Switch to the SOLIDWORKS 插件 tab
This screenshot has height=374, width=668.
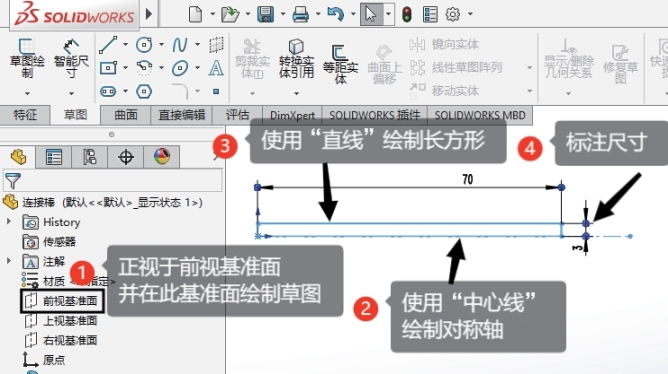pyautogui.click(x=375, y=115)
